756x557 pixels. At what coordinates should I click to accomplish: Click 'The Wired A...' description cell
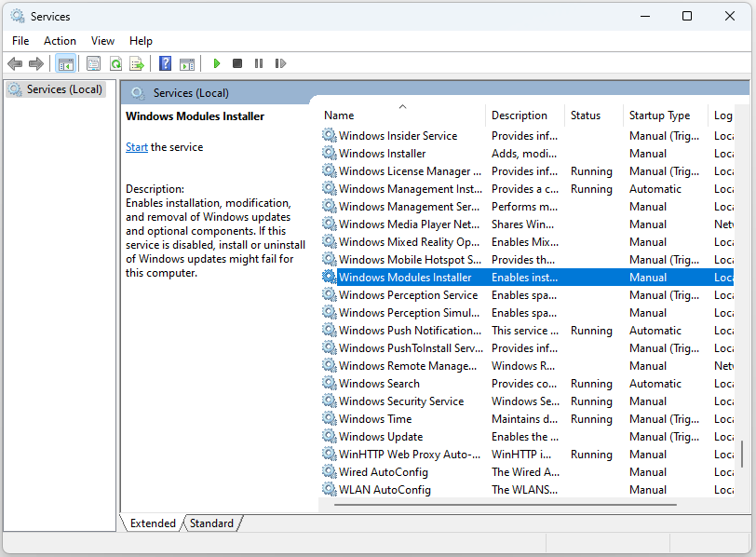[x=525, y=471]
